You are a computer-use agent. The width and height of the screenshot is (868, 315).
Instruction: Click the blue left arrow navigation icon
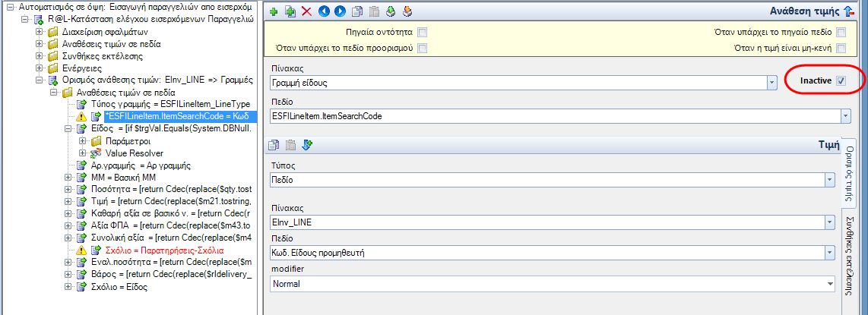tap(324, 11)
